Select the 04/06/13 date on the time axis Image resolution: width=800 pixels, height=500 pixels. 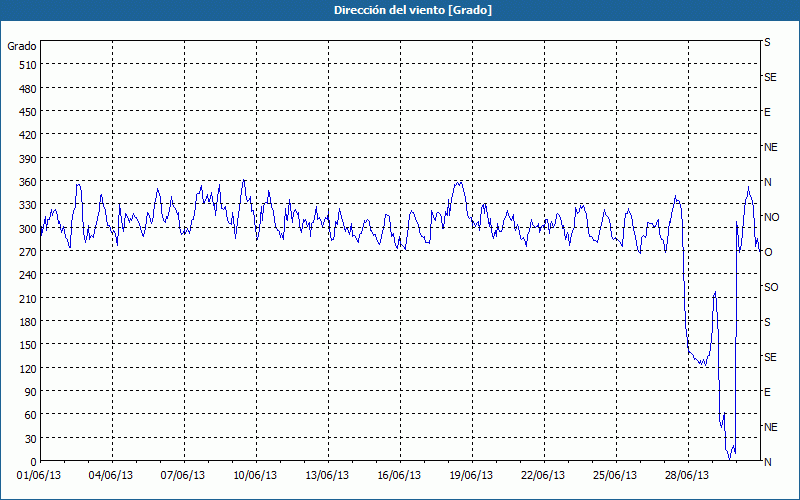pos(111,476)
